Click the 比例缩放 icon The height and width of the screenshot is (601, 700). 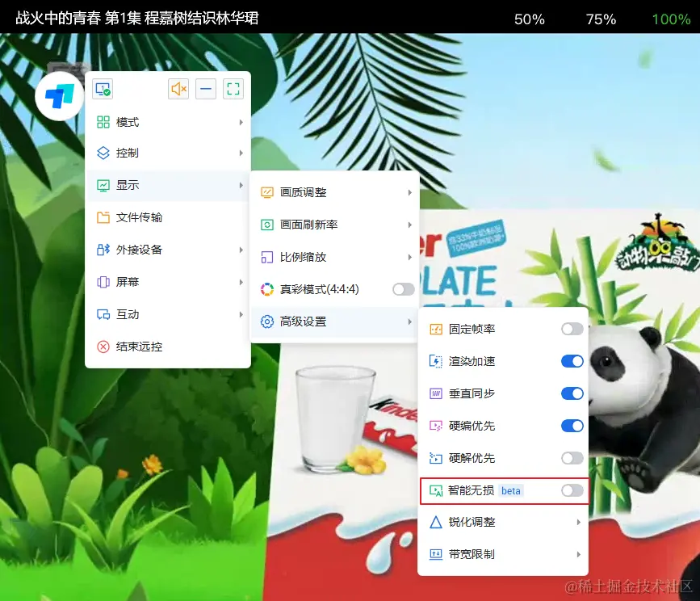[x=267, y=257]
